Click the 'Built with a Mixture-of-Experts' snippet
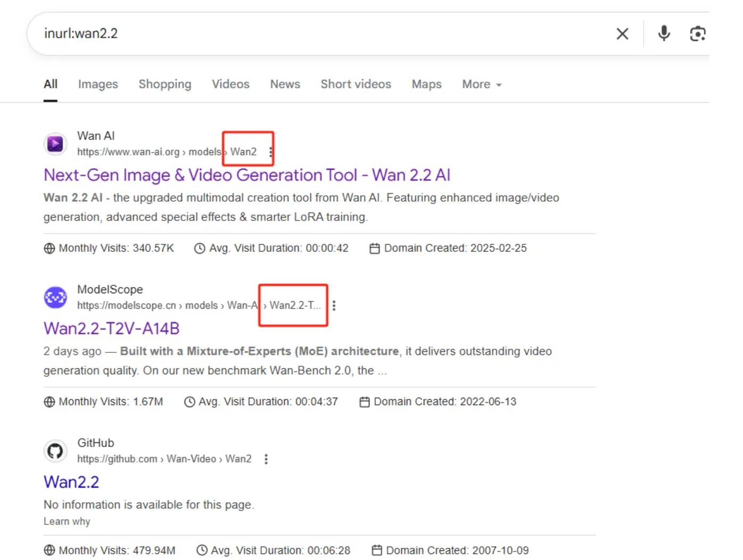The width and height of the screenshot is (743, 560). [x=298, y=361]
